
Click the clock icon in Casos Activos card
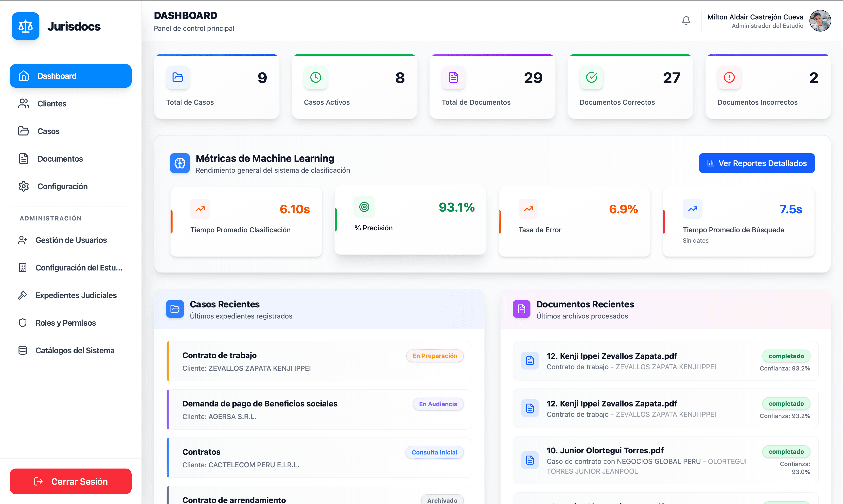coord(316,77)
